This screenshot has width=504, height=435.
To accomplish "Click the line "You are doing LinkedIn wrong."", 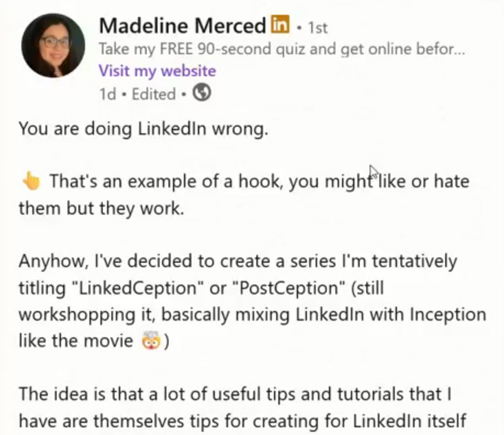I will 143,129.
